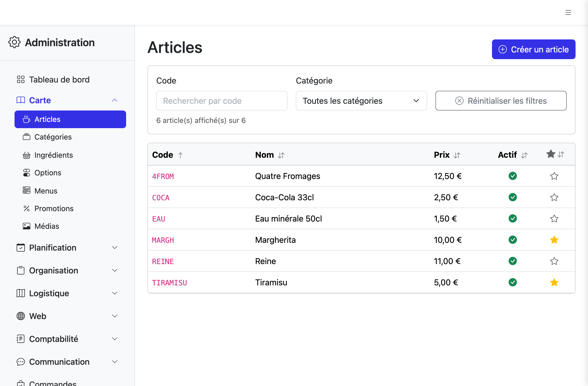Click the Organisation clipboard icon
Image resolution: width=588 pixels, height=386 pixels.
point(21,270)
